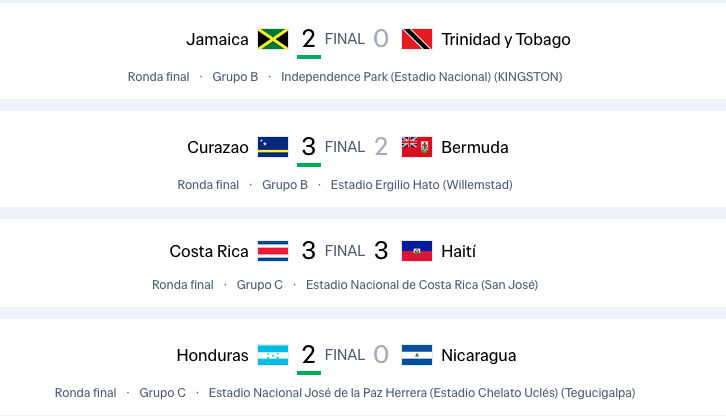726x416 pixels.
Task: Click the Curazao flag icon
Action: tap(273, 148)
